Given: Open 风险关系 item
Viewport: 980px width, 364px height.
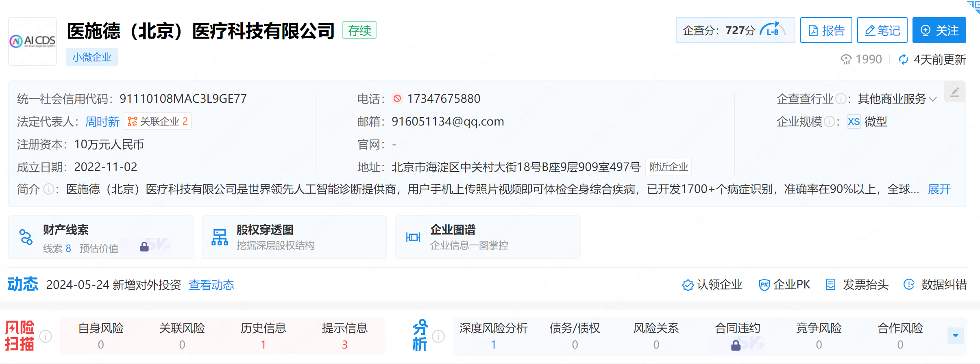Looking at the screenshot, I should 656,336.
